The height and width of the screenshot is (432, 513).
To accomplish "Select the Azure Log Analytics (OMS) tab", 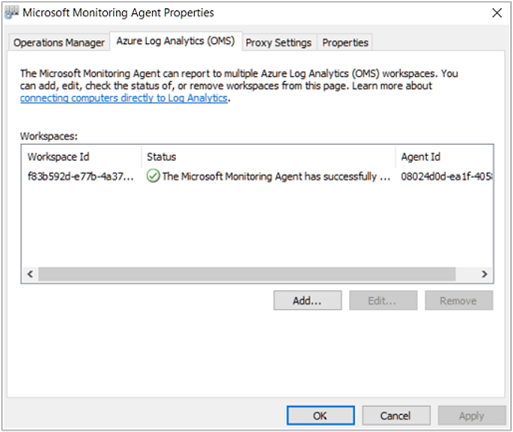I will tap(176, 41).
